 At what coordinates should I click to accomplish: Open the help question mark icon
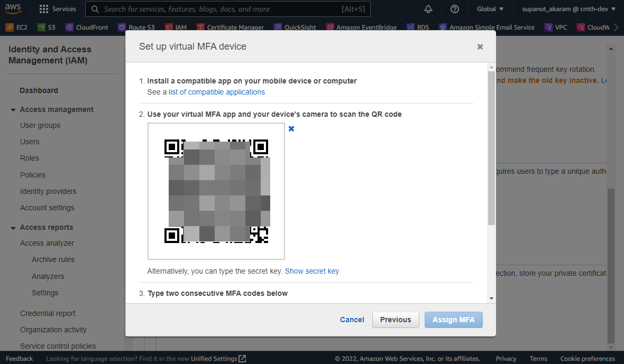click(454, 8)
